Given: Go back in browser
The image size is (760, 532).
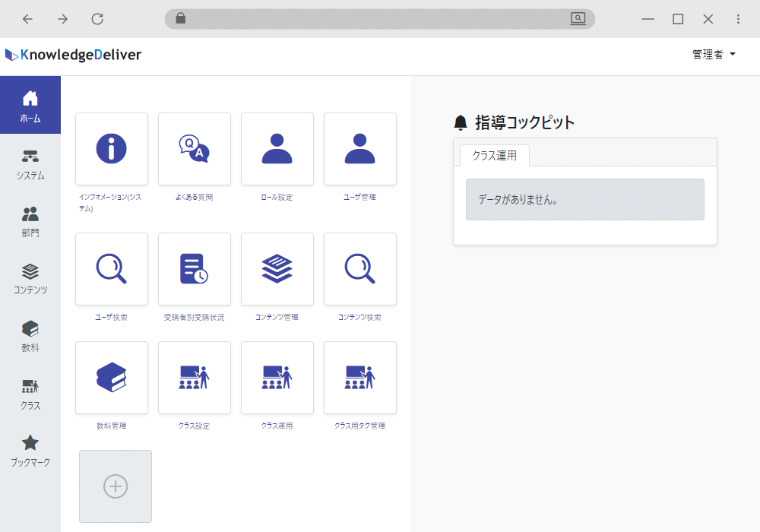Looking at the screenshot, I should point(27,19).
